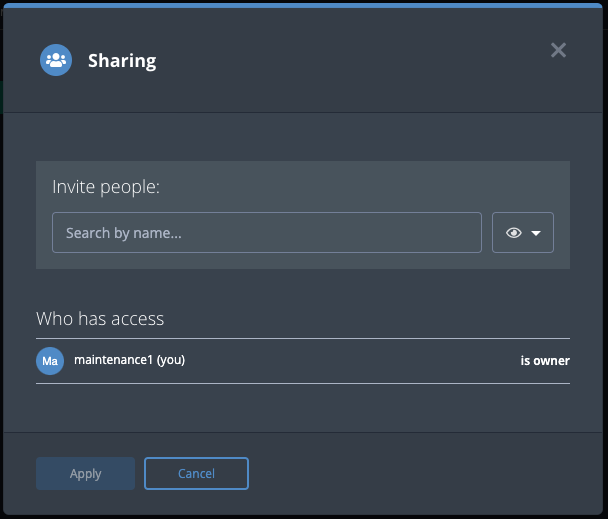
Task: Click the Sharing group icon in header
Action: click(56, 60)
